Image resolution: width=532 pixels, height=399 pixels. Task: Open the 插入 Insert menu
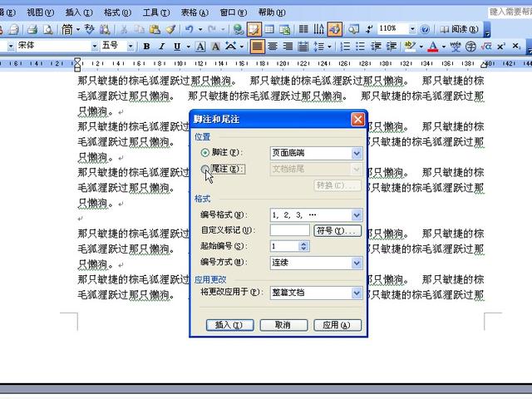coord(79,12)
